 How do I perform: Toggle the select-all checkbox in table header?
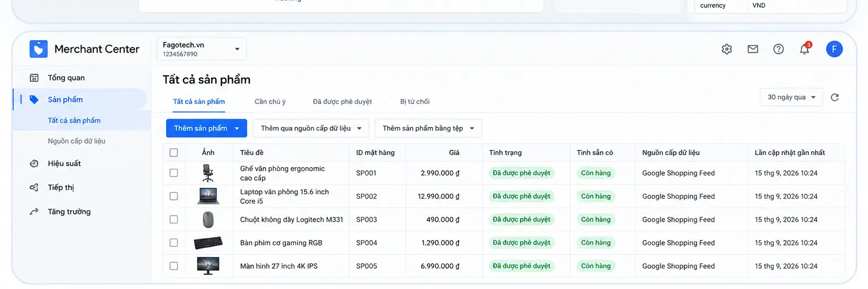pos(173,152)
